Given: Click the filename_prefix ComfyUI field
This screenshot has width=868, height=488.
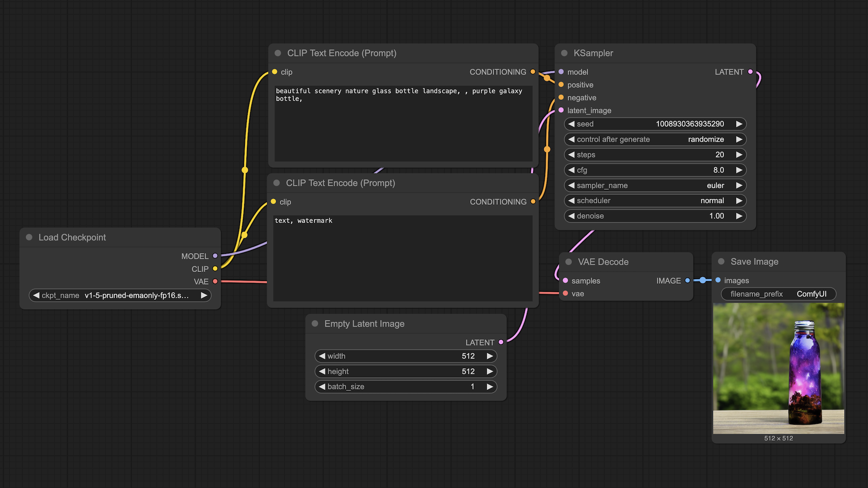Looking at the screenshot, I should 778,294.
